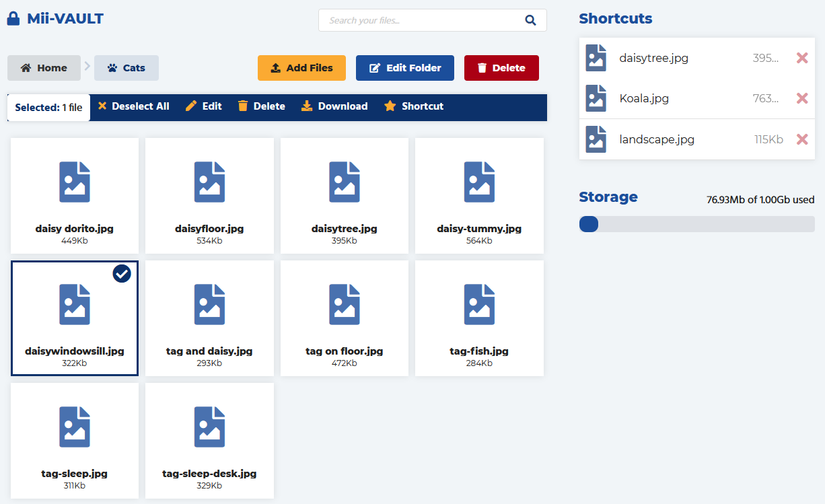825x504 pixels.
Task: Remove daisytree.jpg shortcut with red X
Action: pos(801,58)
